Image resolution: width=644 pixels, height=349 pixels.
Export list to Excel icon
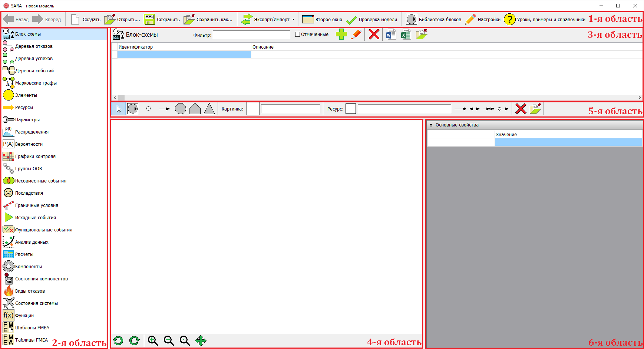pos(406,34)
